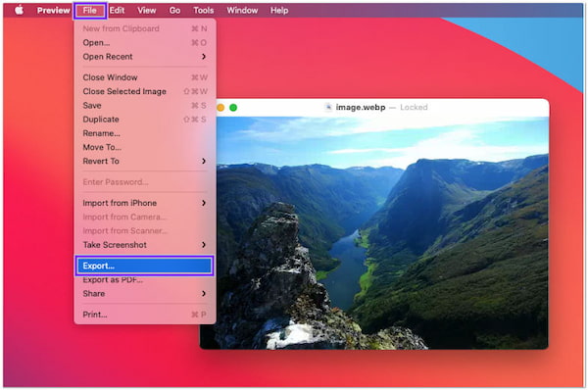Expand the Open Recent submenu

pos(145,57)
